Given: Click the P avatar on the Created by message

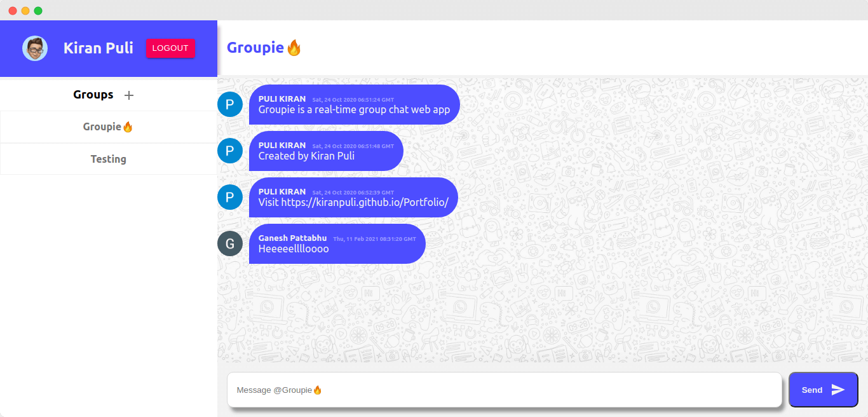Looking at the screenshot, I should pos(229,151).
